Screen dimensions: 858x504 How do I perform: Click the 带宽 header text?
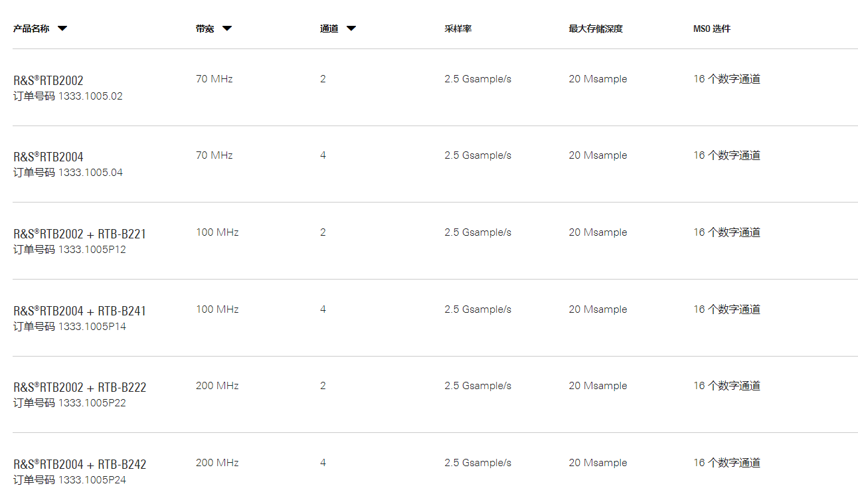point(205,29)
